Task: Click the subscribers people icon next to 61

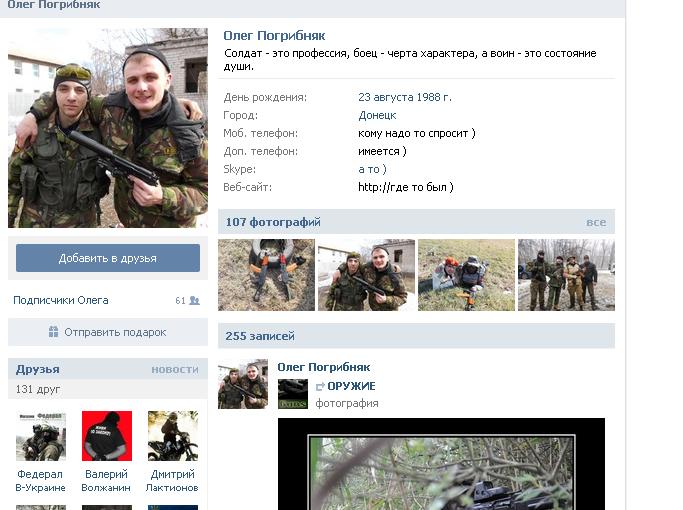Action: pyautogui.click(x=195, y=301)
